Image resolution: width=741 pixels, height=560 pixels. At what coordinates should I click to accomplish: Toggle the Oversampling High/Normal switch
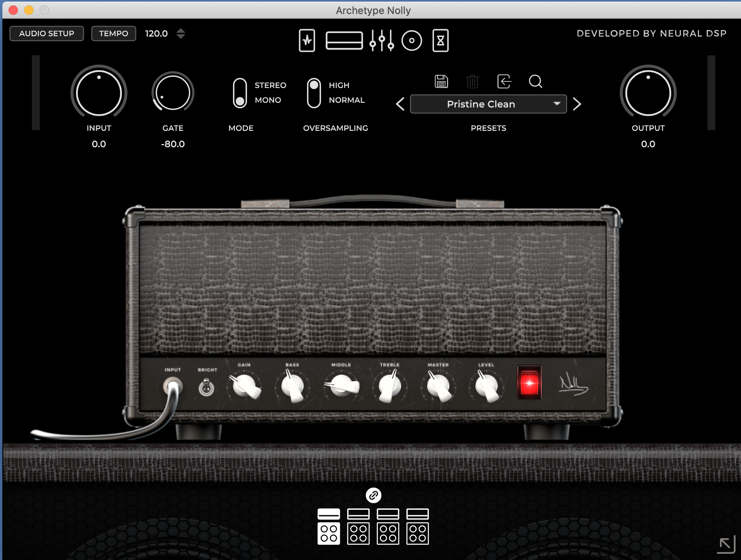314,93
